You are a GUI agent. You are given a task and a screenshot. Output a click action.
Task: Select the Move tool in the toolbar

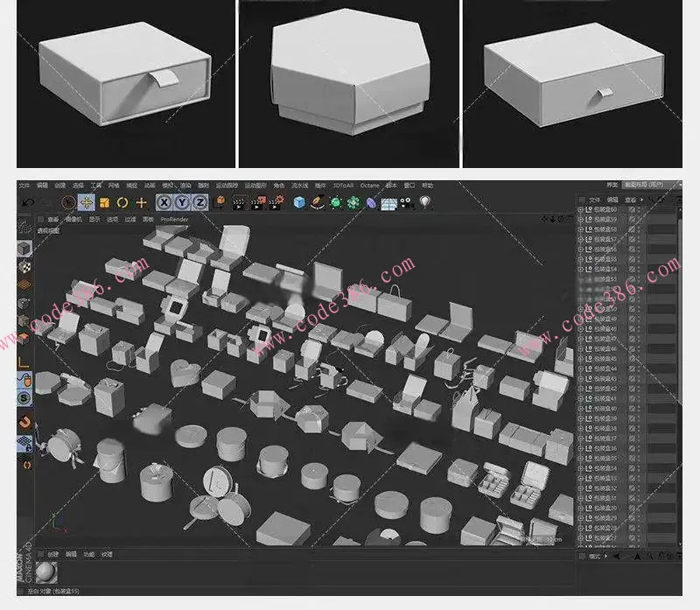[87, 202]
